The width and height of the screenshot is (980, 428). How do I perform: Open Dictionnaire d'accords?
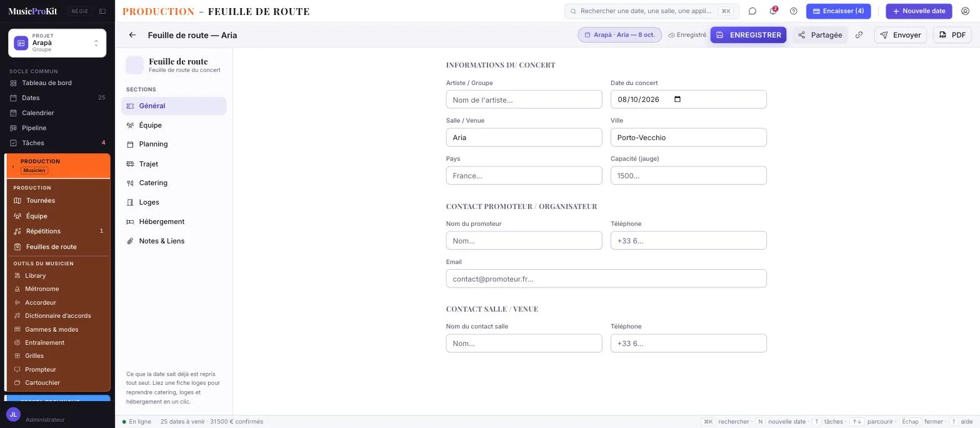point(57,315)
